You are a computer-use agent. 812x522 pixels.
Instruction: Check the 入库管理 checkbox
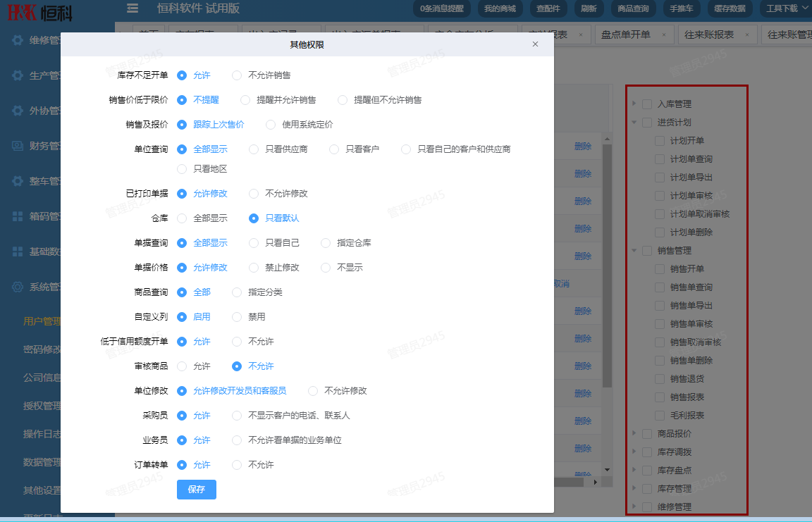tap(647, 103)
